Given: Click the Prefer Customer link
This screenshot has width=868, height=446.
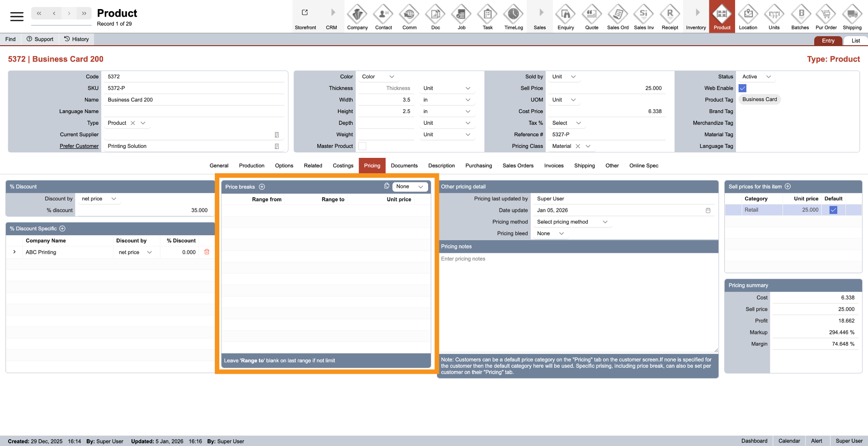Looking at the screenshot, I should (x=79, y=146).
